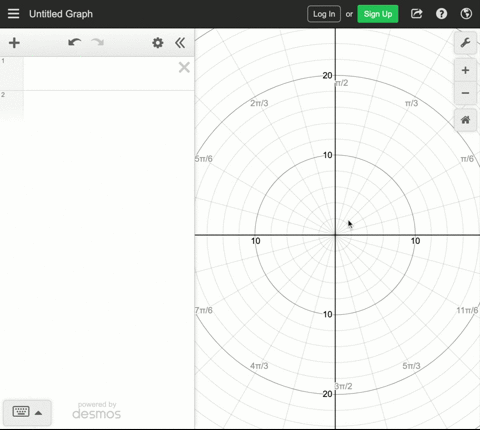This screenshot has width=480, height=430.
Task: Open the share graph icon
Action: (x=417, y=14)
